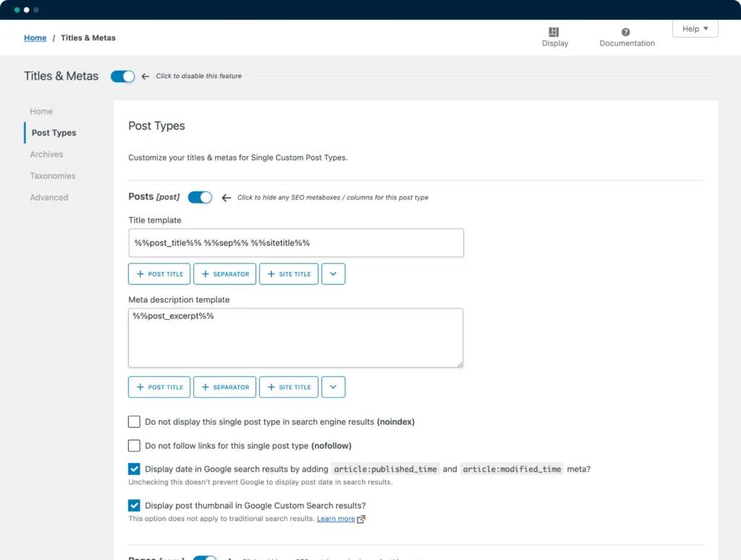This screenshot has height=560, width=741.
Task: Click the plus icon on meta description Site Title button
Action: (271, 387)
